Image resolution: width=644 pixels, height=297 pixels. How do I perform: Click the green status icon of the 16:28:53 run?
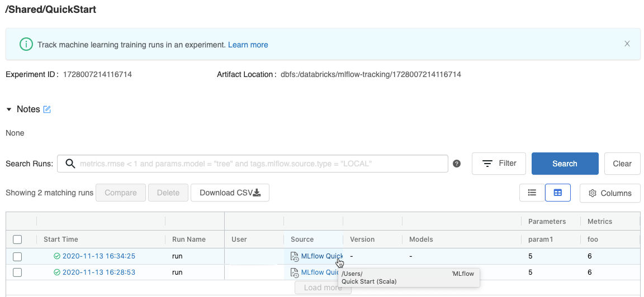tap(57, 272)
